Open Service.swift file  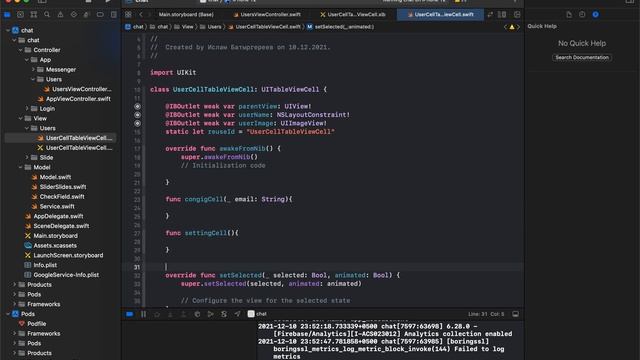point(53,207)
